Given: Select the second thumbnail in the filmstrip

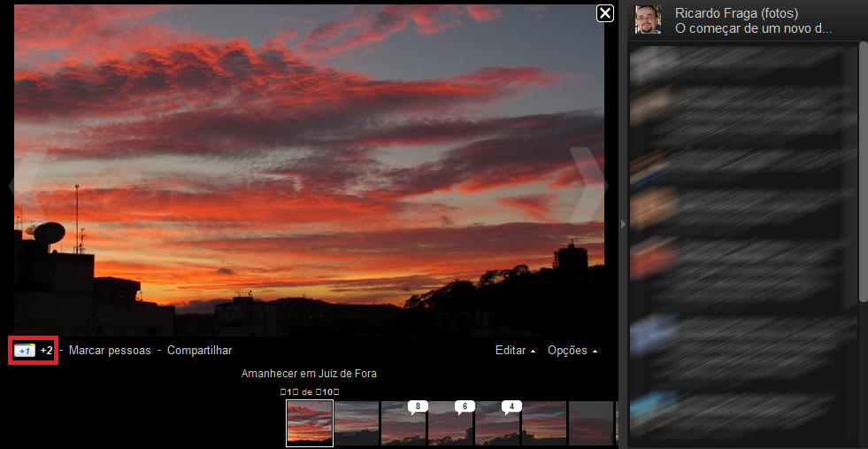Looking at the screenshot, I should [x=357, y=425].
